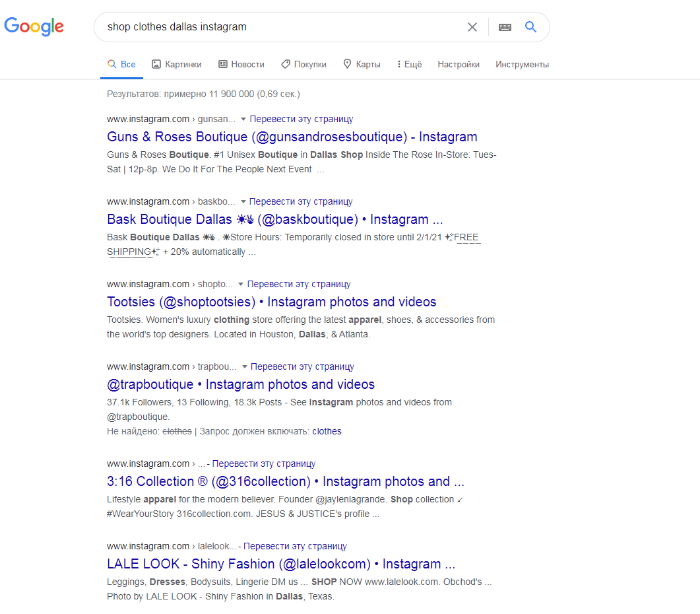
Task: Click the Все magnifier icon
Action: pyautogui.click(x=112, y=64)
